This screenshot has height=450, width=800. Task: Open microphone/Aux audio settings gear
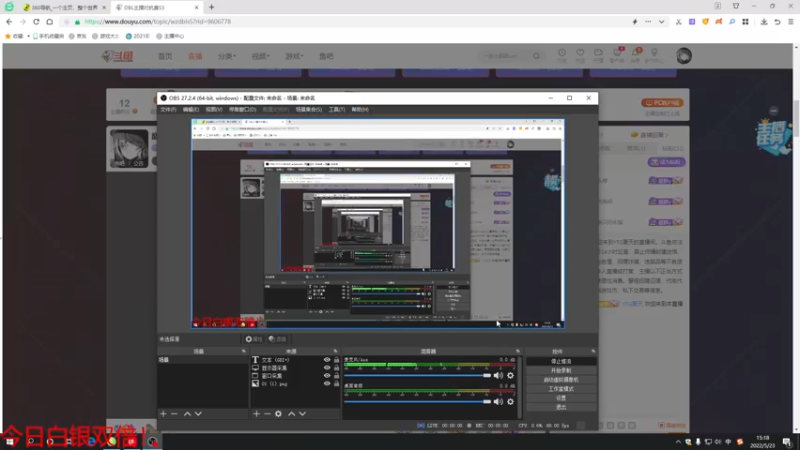point(510,376)
